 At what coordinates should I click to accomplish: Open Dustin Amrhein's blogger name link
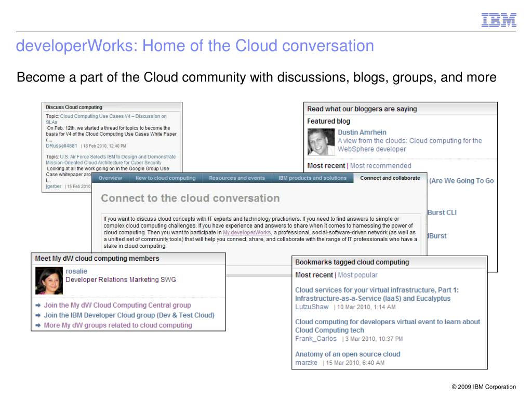(x=362, y=132)
